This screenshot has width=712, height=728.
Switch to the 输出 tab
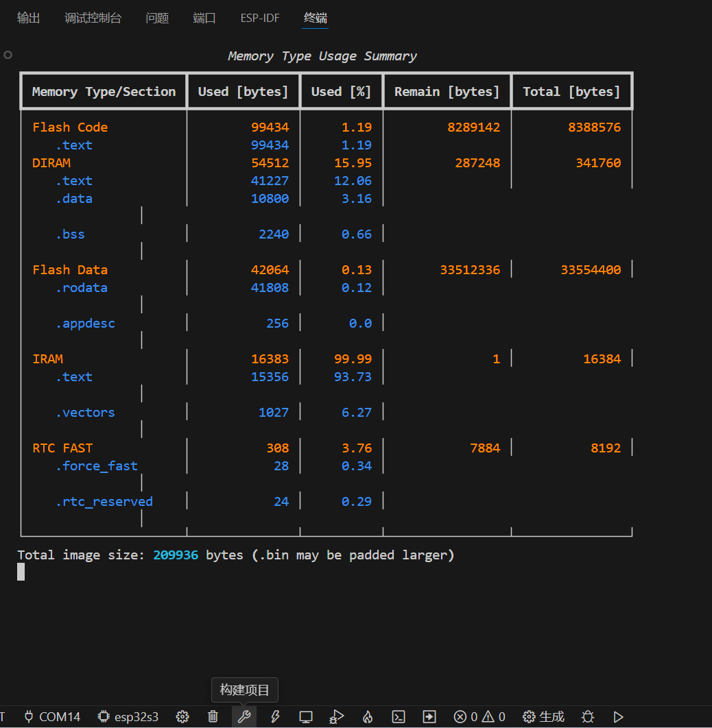tap(28, 18)
